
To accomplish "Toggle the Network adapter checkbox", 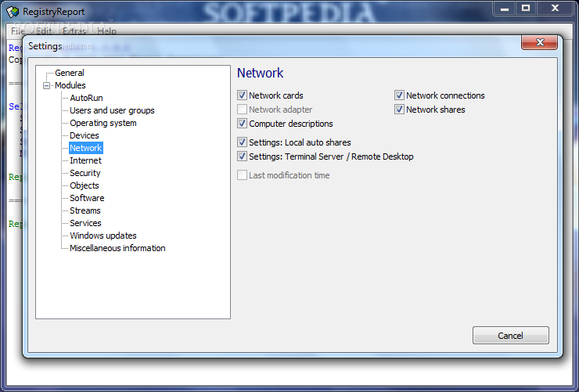I will tap(242, 110).
